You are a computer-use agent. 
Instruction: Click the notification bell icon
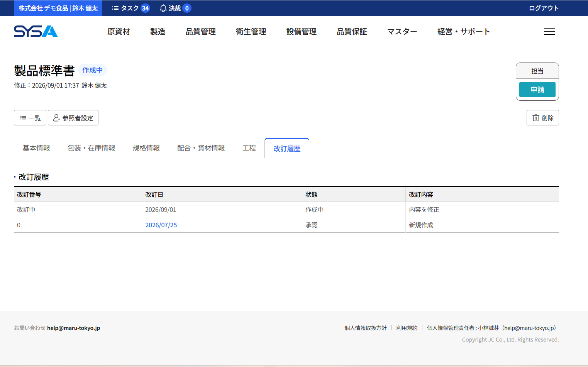click(163, 8)
